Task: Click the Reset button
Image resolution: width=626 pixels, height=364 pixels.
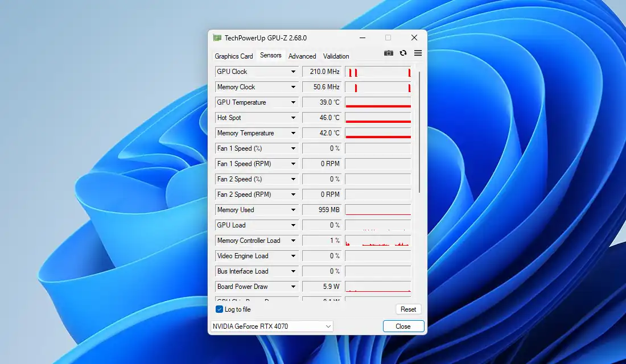Action: click(x=408, y=309)
